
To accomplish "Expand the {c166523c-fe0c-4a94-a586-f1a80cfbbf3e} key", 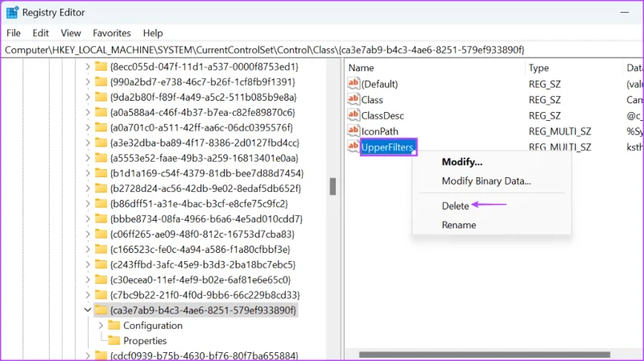I will [x=88, y=249].
